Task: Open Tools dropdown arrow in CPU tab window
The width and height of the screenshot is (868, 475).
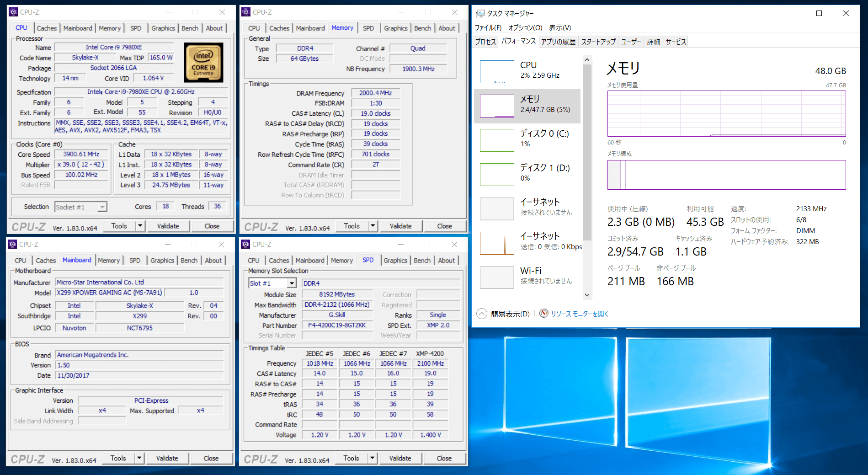Action: point(140,226)
